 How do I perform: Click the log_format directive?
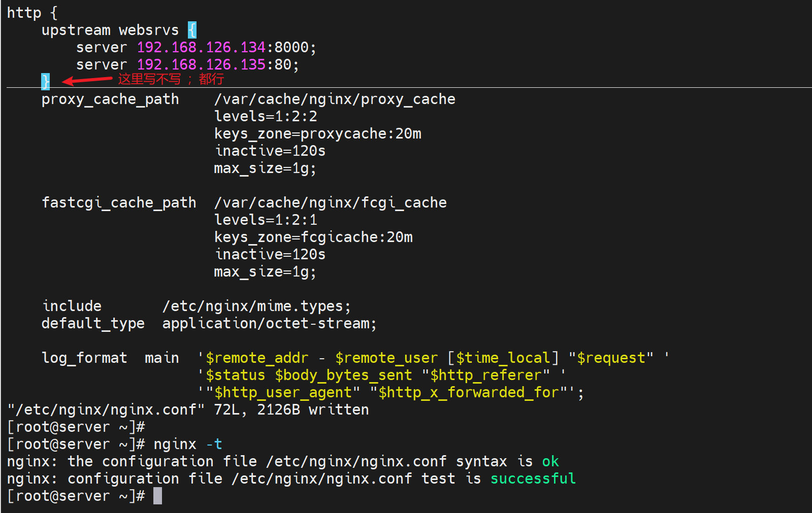(x=84, y=358)
